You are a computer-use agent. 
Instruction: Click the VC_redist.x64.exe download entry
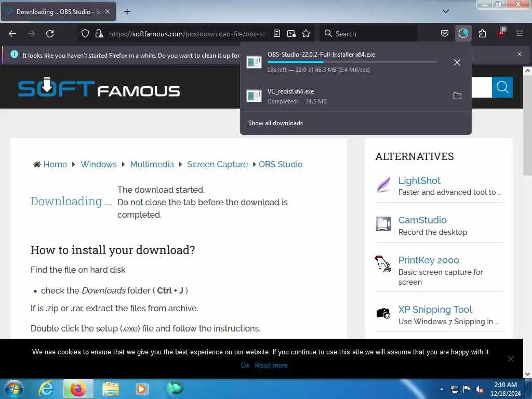[x=346, y=96]
